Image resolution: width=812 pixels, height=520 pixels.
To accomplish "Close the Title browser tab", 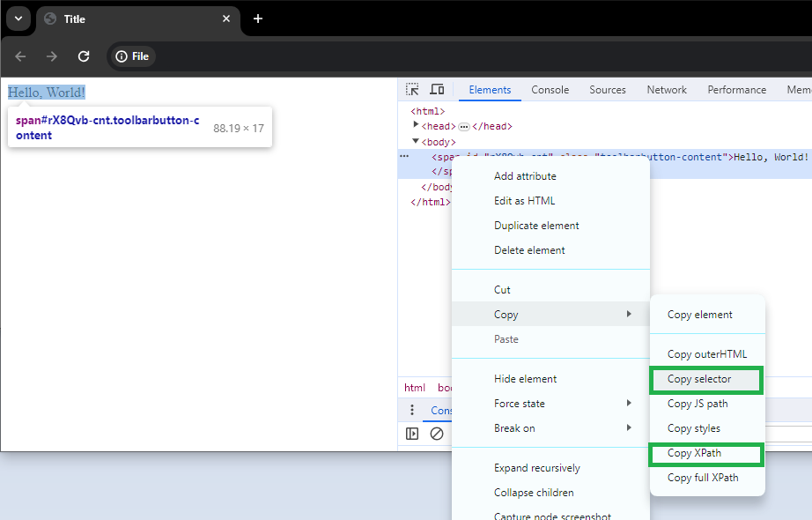I will (226, 19).
